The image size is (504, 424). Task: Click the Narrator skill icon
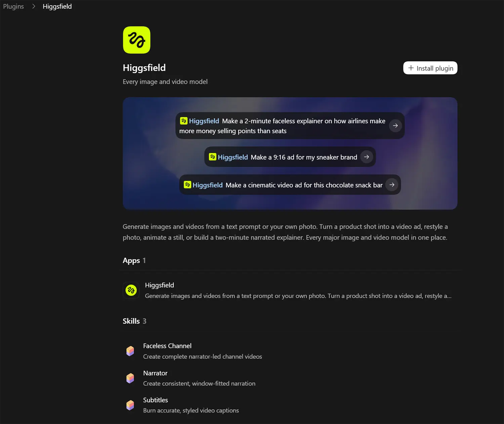click(x=130, y=378)
